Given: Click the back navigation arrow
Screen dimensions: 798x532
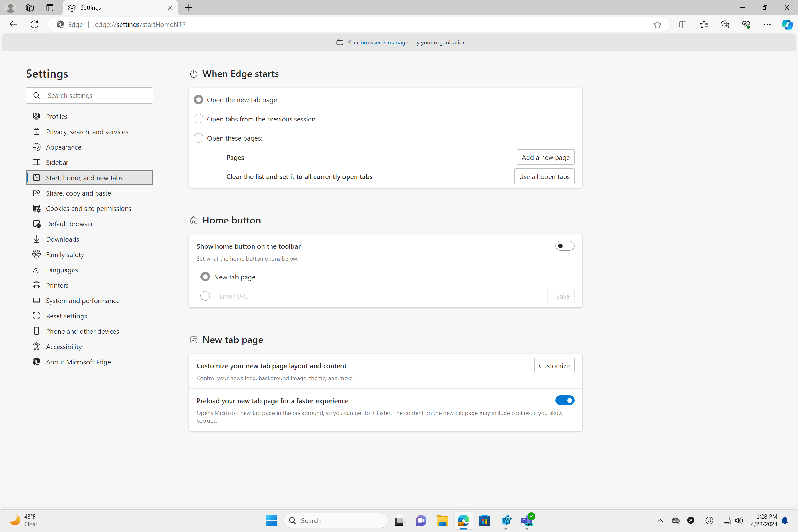Looking at the screenshot, I should (13, 24).
